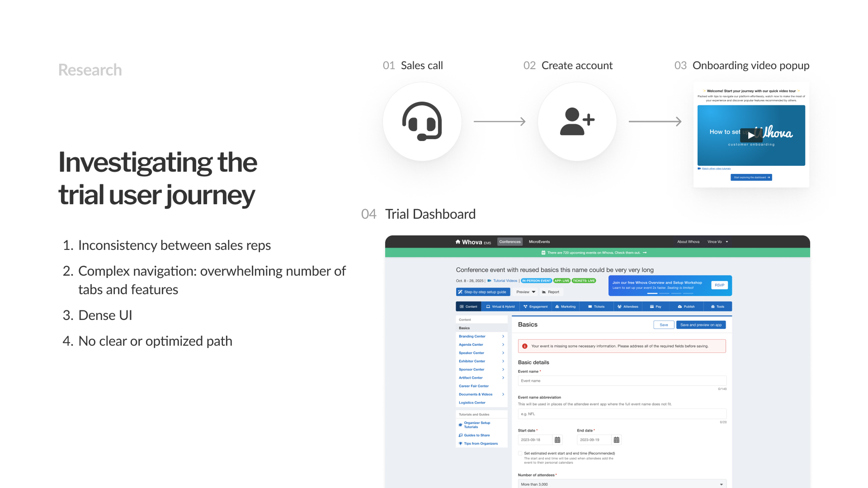Click Save and preview on app
The height and width of the screenshot is (488, 868).
(701, 325)
